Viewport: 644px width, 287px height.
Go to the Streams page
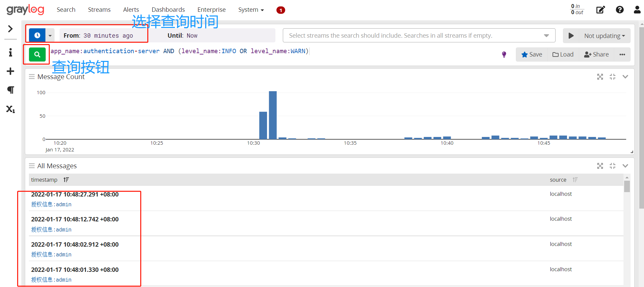99,10
